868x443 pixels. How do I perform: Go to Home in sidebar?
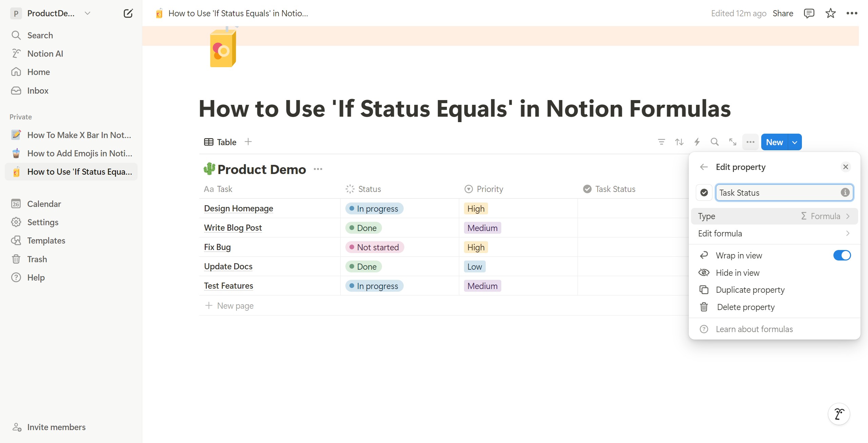[x=71, y=72]
